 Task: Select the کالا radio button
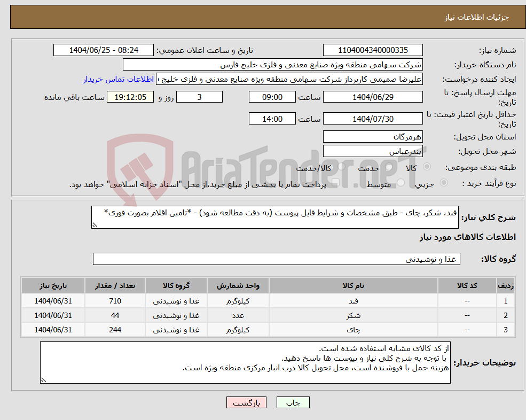coord(426,167)
